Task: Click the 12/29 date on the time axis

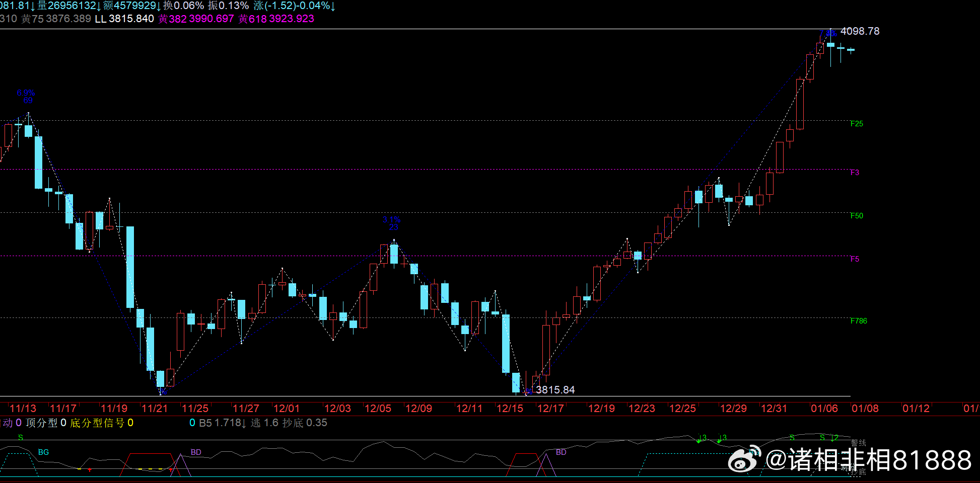Action: 734,409
